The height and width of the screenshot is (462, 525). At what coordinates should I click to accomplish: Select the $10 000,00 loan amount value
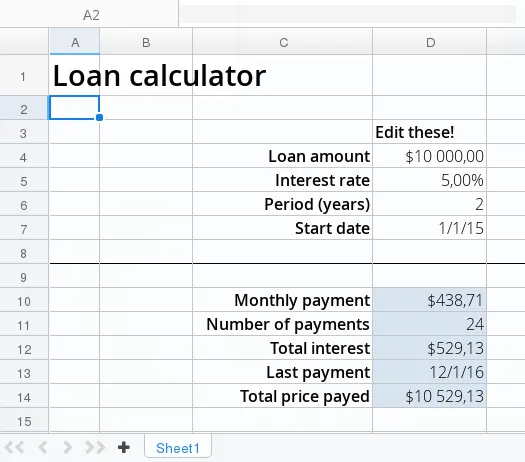(429, 156)
